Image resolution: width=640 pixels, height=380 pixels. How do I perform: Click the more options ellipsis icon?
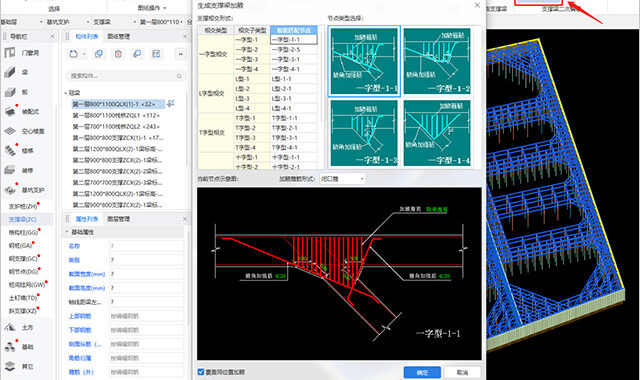[x=180, y=54]
